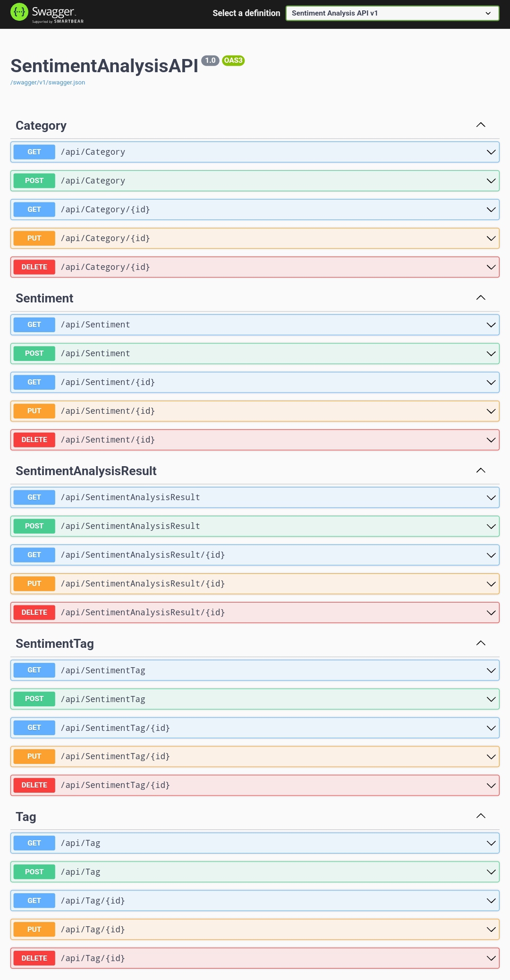Click the OAS3 version badge
The image size is (510, 980).
click(233, 60)
